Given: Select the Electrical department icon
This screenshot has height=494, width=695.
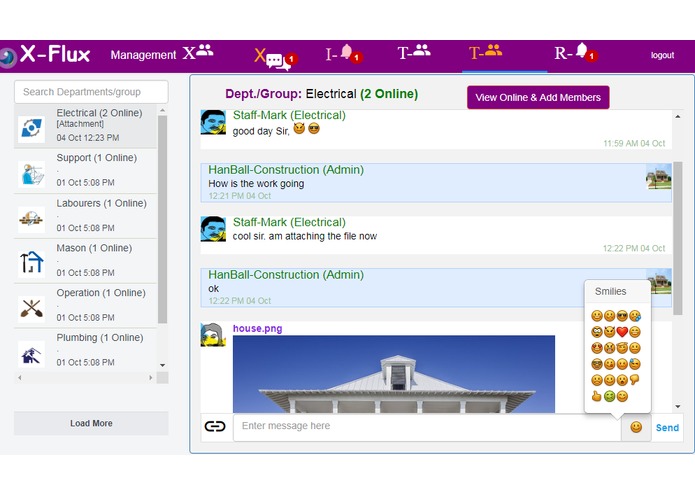Looking at the screenshot, I should (31, 129).
